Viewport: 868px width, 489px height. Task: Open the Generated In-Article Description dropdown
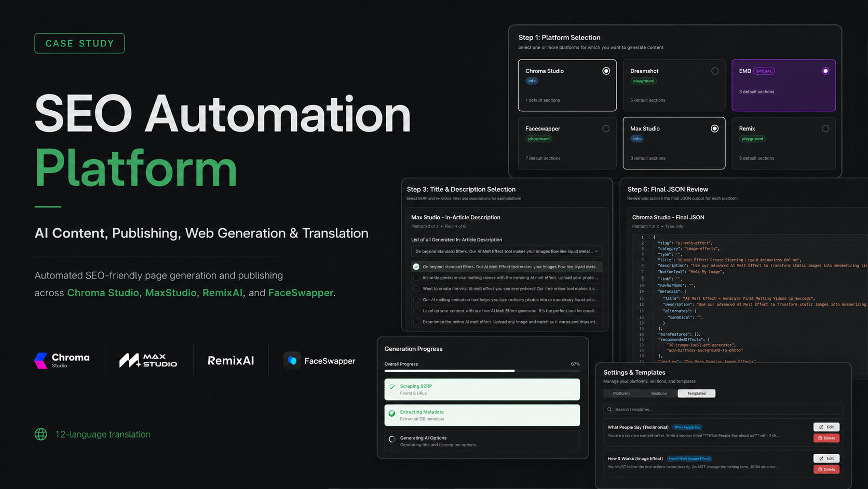(x=507, y=252)
